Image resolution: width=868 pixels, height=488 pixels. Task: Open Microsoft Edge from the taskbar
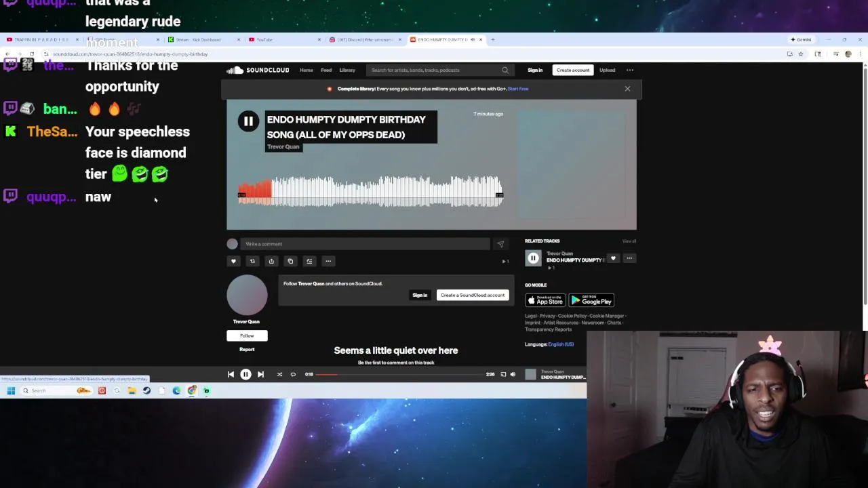pos(176,390)
